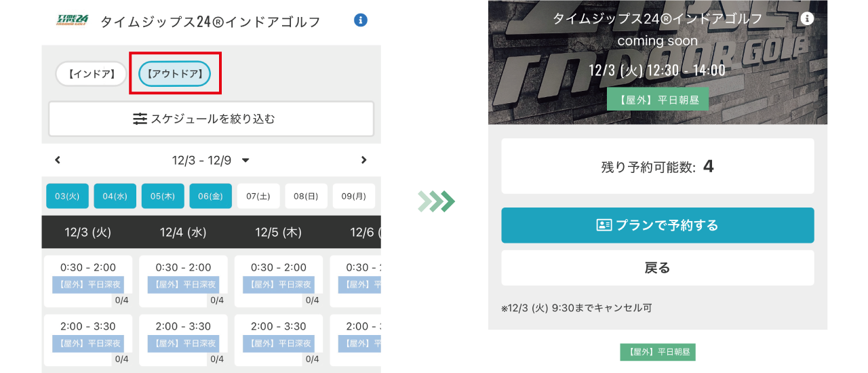
Task: Select the 06(金) day tab
Action: pyautogui.click(x=211, y=196)
